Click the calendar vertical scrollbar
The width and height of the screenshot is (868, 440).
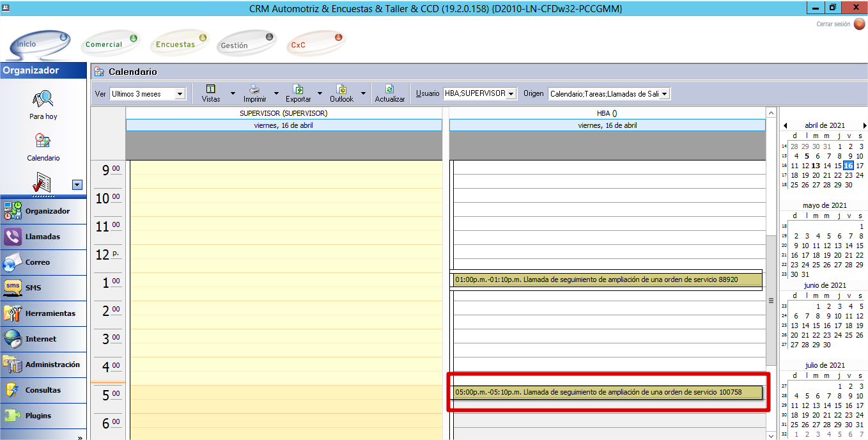pos(771,301)
